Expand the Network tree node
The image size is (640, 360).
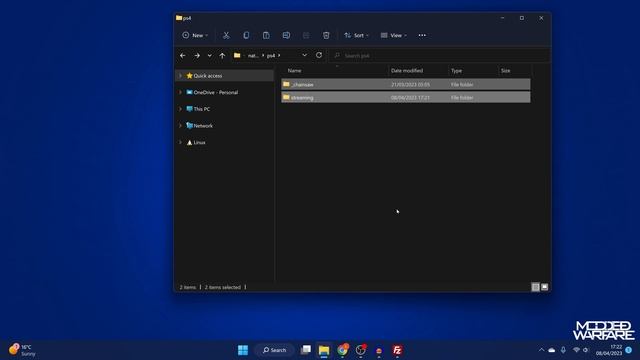coord(180,126)
